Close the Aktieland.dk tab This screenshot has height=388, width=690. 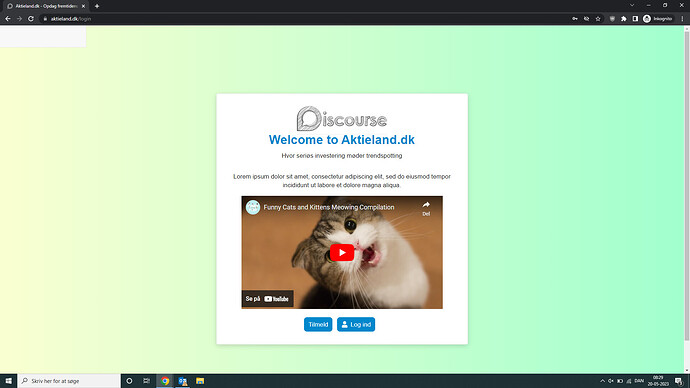[x=83, y=6]
